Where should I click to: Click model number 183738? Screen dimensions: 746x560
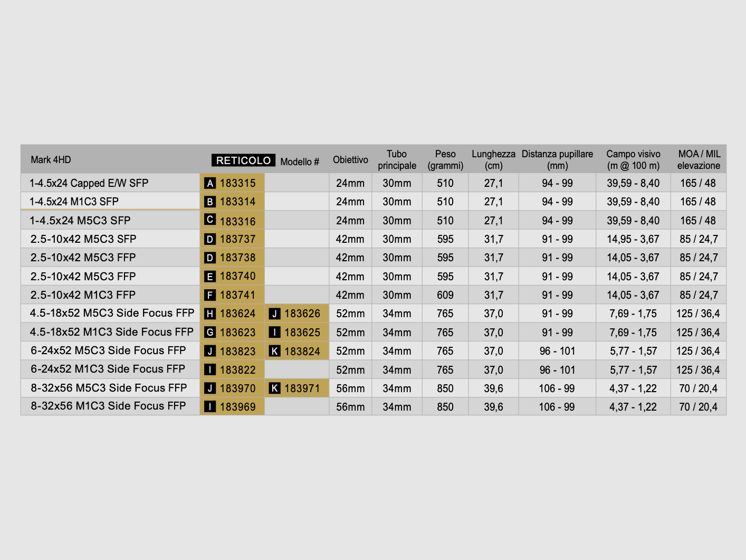[x=238, y=258]
